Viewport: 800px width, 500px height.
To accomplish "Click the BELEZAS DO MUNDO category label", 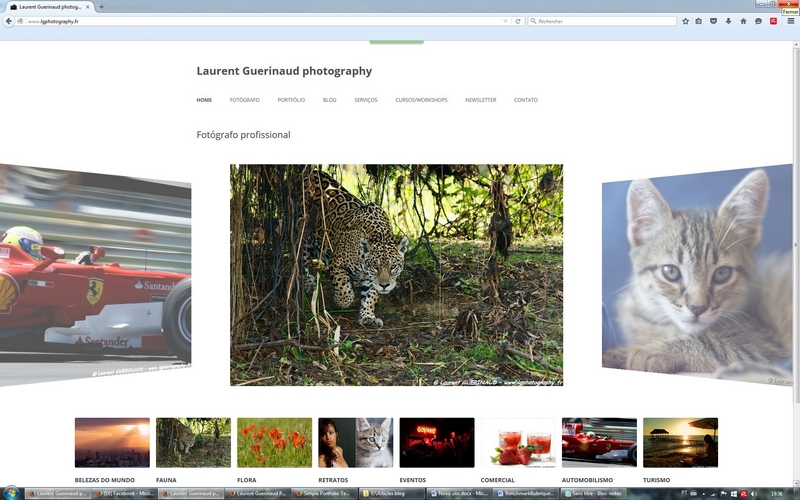I will [x=105, y=480].
